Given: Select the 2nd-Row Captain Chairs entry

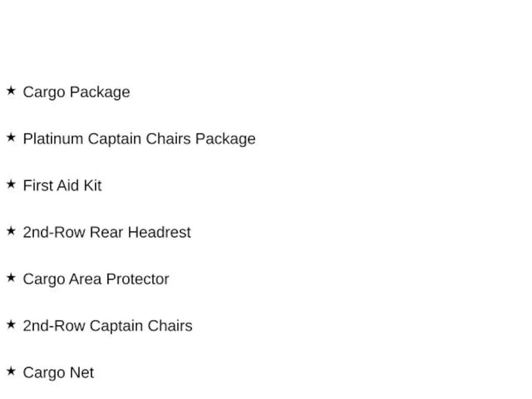Looking at the screenshot, I should tap(108, 326).
